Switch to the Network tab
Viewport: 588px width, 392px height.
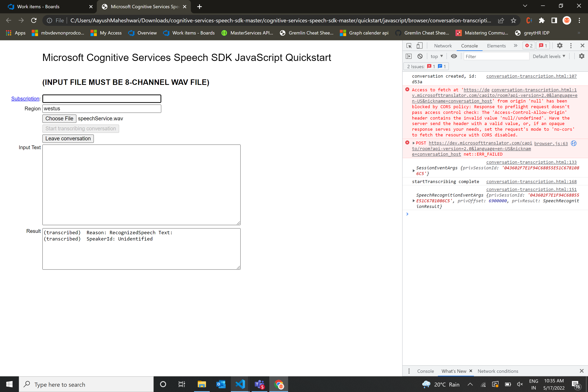(x=443, y=45)
